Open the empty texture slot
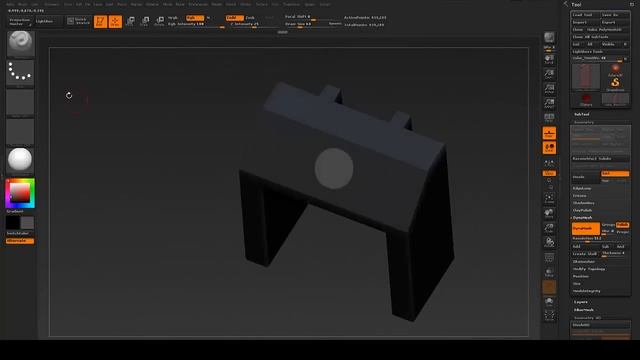 pos(20,132)
